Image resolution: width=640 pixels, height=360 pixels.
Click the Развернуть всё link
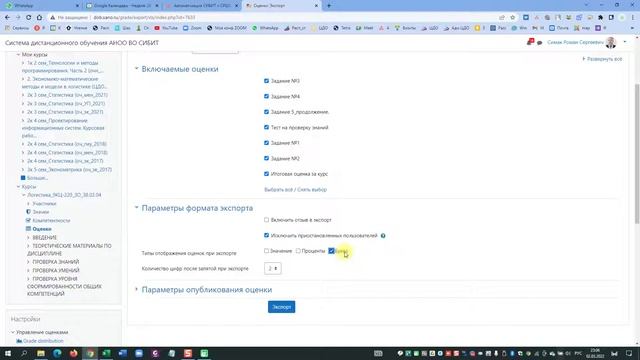604,59
